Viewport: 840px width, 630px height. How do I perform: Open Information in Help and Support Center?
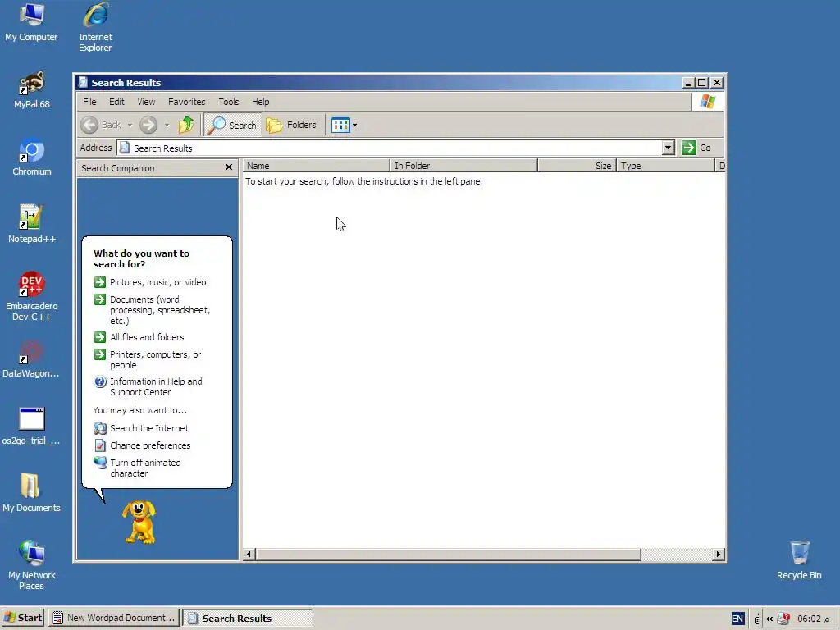pyautogui.click(x=148, y=387)
